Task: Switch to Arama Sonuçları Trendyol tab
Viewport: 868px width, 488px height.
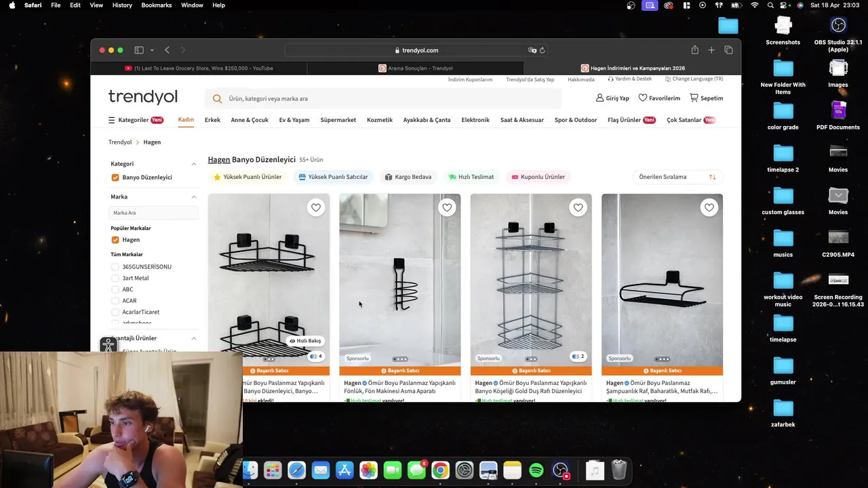Action: coord(415,68)
